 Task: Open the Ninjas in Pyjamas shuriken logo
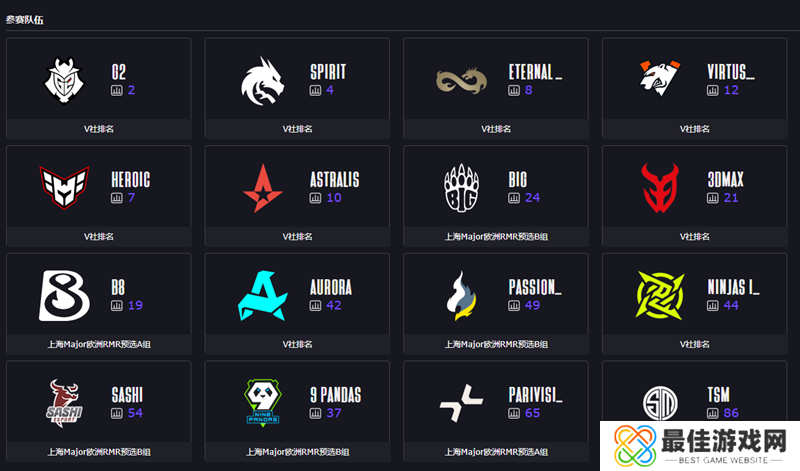coord(660,295)
